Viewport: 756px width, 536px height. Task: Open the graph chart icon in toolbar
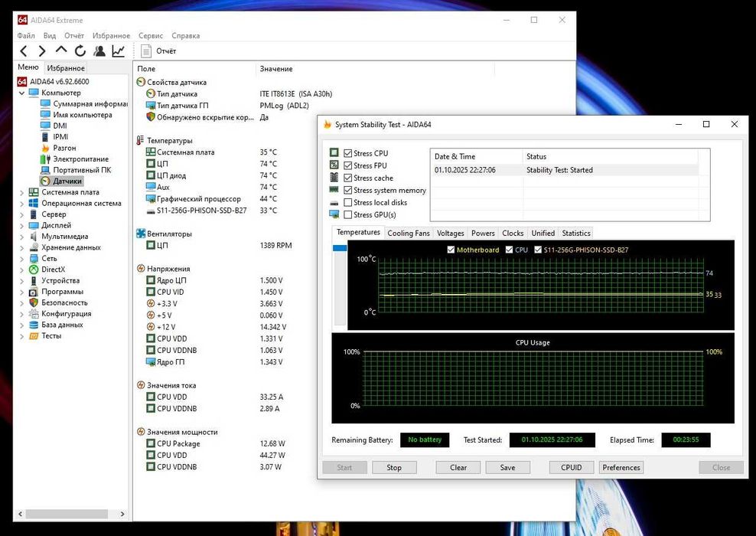point(118,51)
